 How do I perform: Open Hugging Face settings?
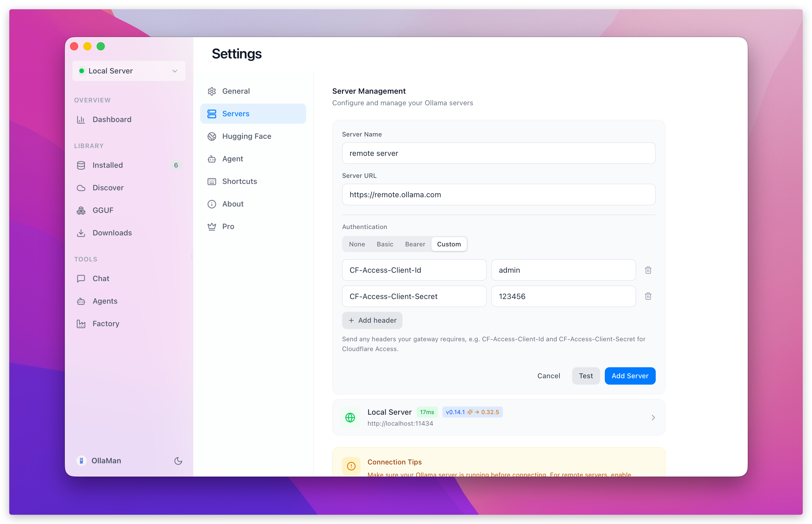(x=253, y=136)
